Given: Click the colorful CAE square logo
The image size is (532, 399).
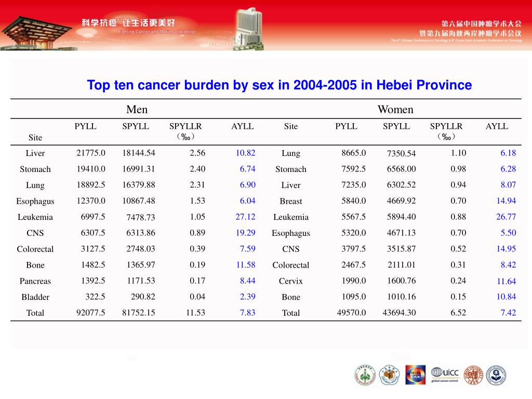Looking at the screenshot, I should (x=415, y=375).
